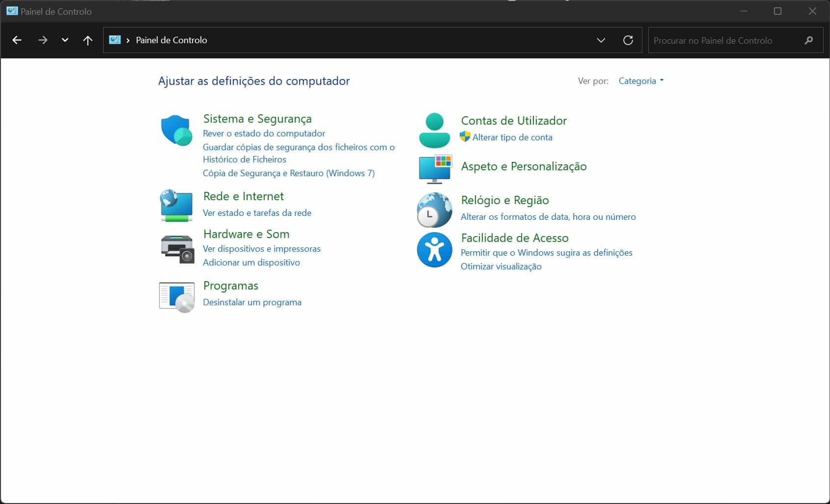Open Alterar tipo de conta link

point(512,137)
